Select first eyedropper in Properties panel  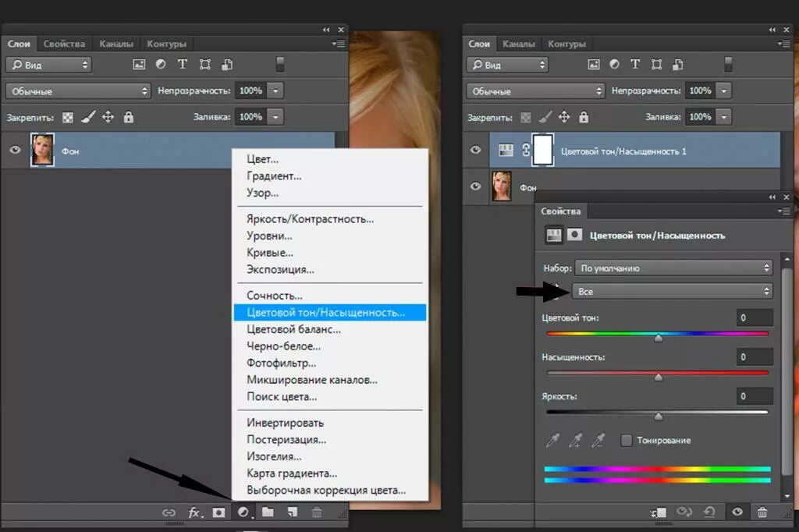(x=553, y=440)
